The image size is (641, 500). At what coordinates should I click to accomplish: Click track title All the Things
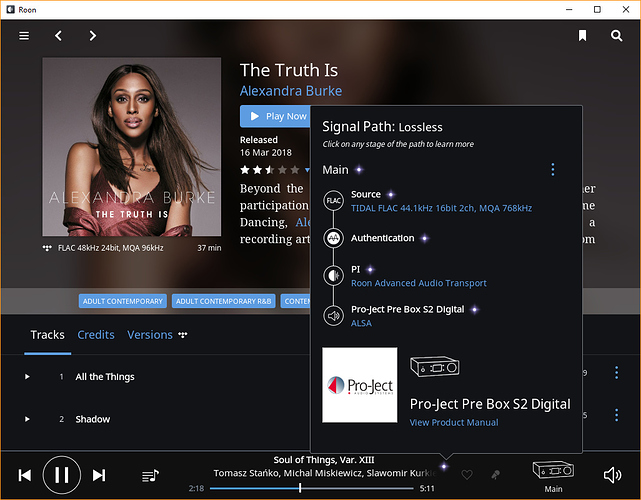pyautogui.click(x=105, y=377)
